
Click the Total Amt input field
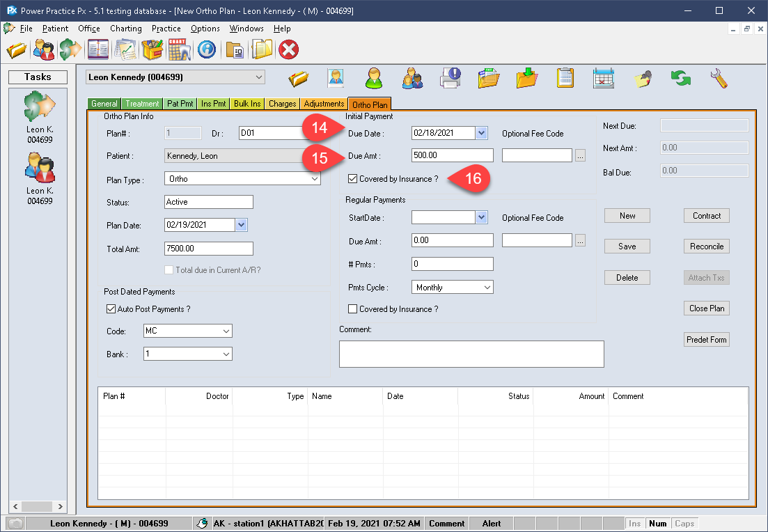pyautogui.click(x=209, y=249)
